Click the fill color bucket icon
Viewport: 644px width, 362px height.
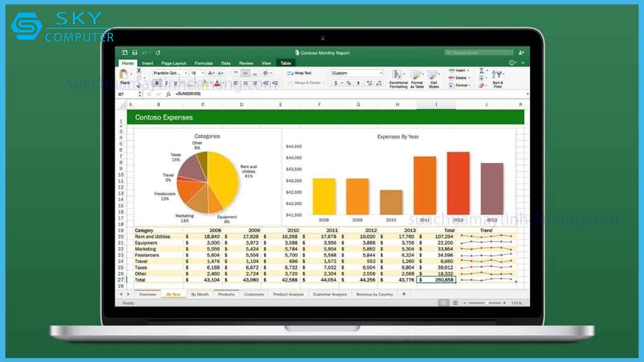click(204, 83)
